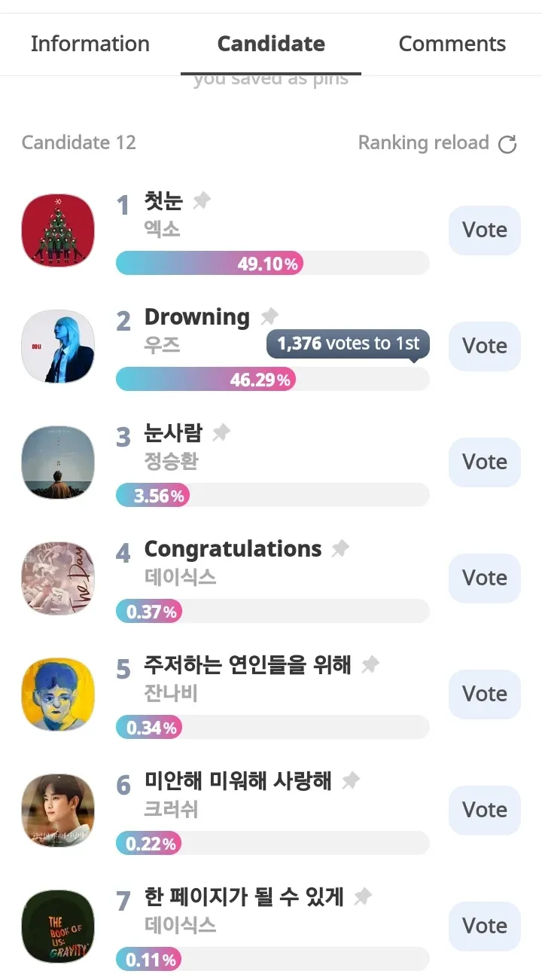
Task: Switch to the Information tab
Action: (x=90, y=44)
